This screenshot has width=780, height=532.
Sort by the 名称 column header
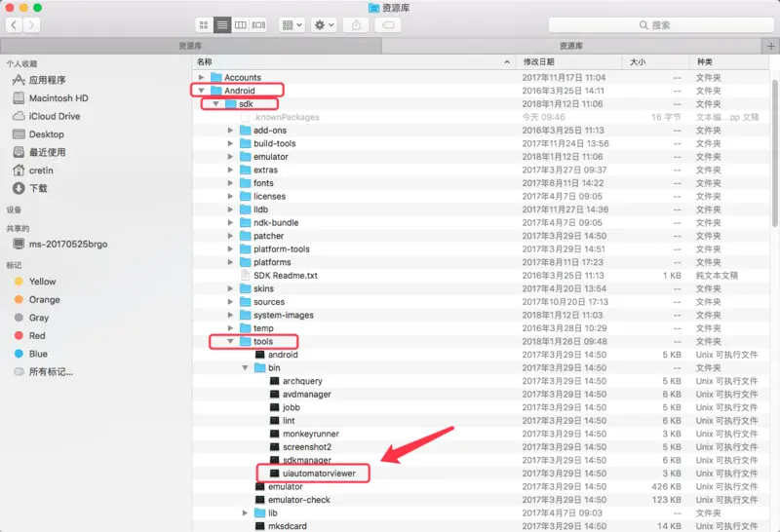click(354, 61)
